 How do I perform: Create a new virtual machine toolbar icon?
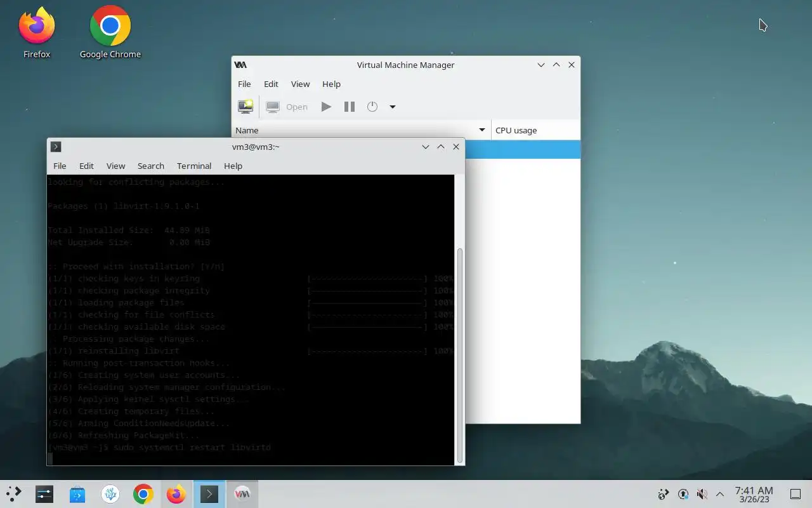click(x=246, y=107)
